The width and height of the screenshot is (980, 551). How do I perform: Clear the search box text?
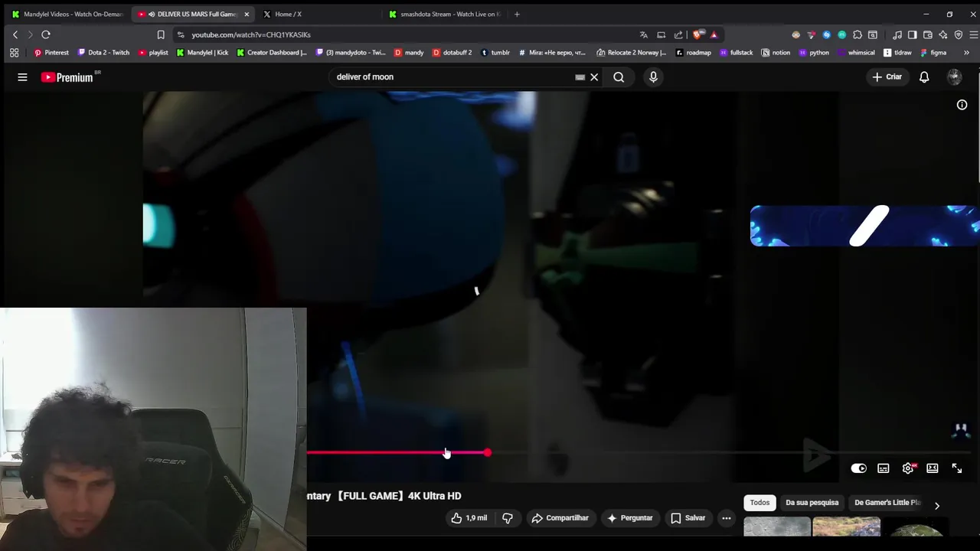point(594,77)
